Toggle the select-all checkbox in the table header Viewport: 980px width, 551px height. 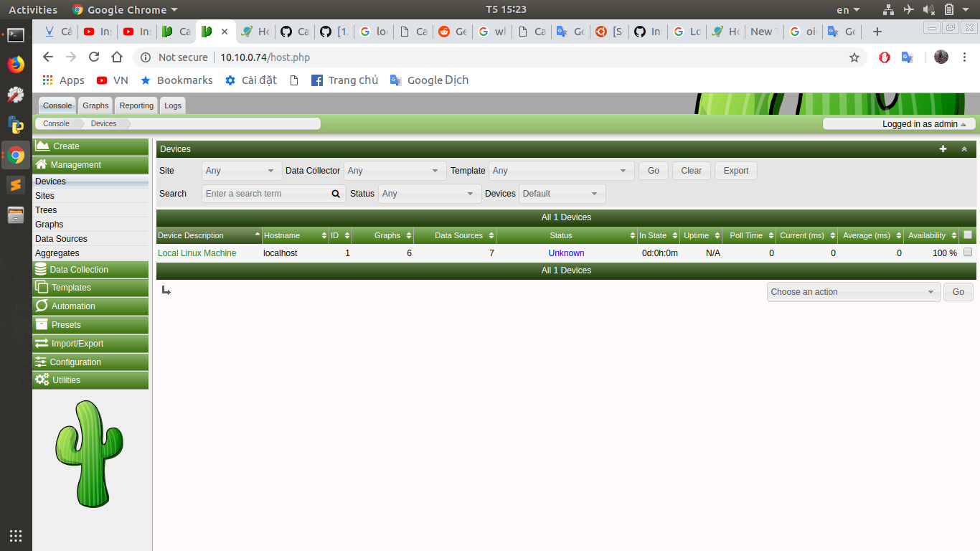pos(967,235)
